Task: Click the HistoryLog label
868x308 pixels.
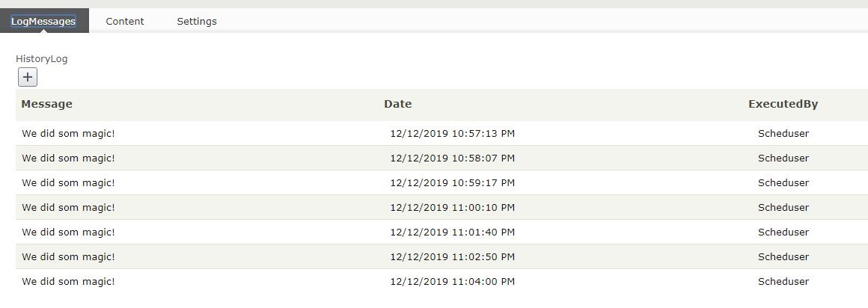Action: [x=42, y=59]
